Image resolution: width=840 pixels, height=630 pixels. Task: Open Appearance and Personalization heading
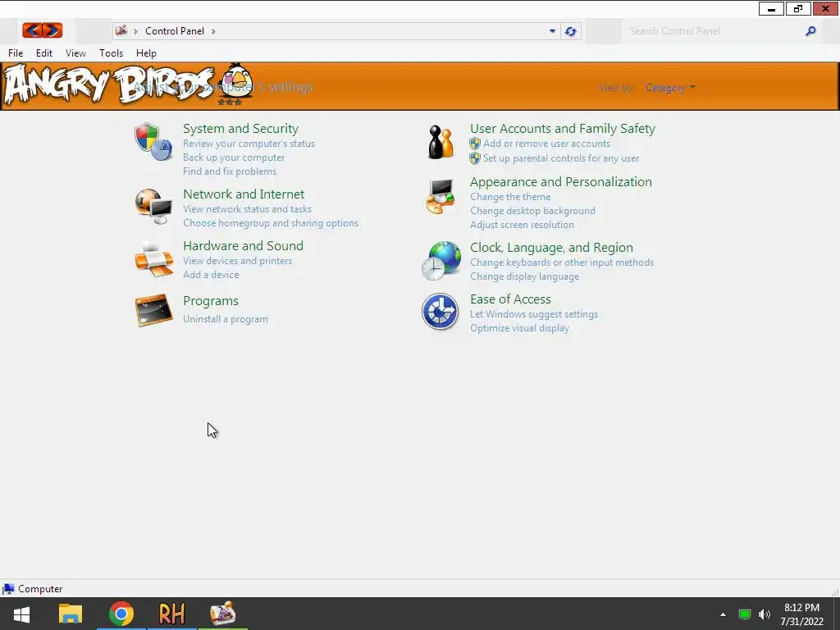point(561,182)
